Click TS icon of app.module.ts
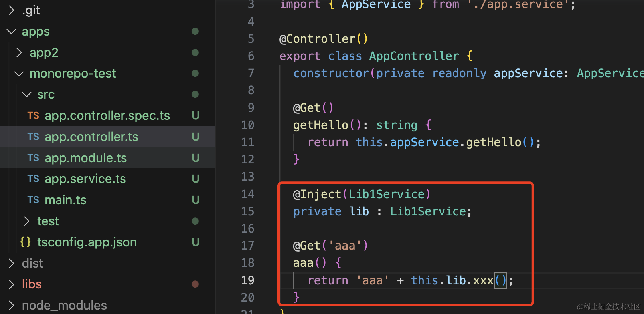The width and height of the screenshot is (644, 314). tap(33, 158)
